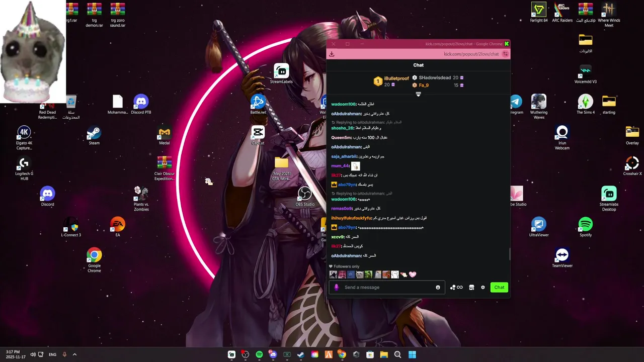This screenshot has height=362, width=644.
Task: Launch Farlight 84 desktop shortcut
Action: [x=539, y=13]
